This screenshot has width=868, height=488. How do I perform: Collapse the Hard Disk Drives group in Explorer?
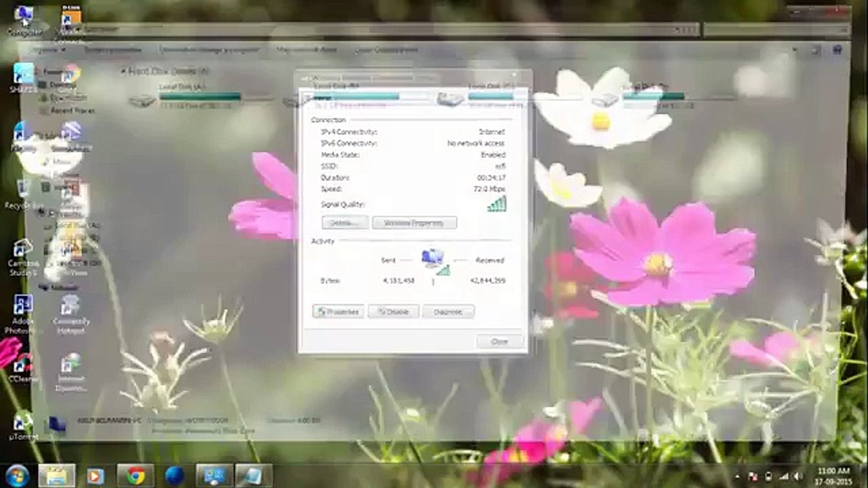(x=123, y=70)
